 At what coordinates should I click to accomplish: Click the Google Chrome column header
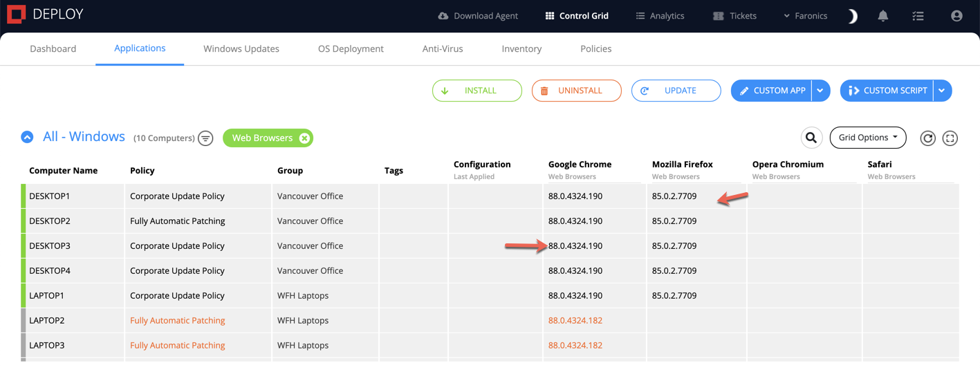[x=580, y=165]
